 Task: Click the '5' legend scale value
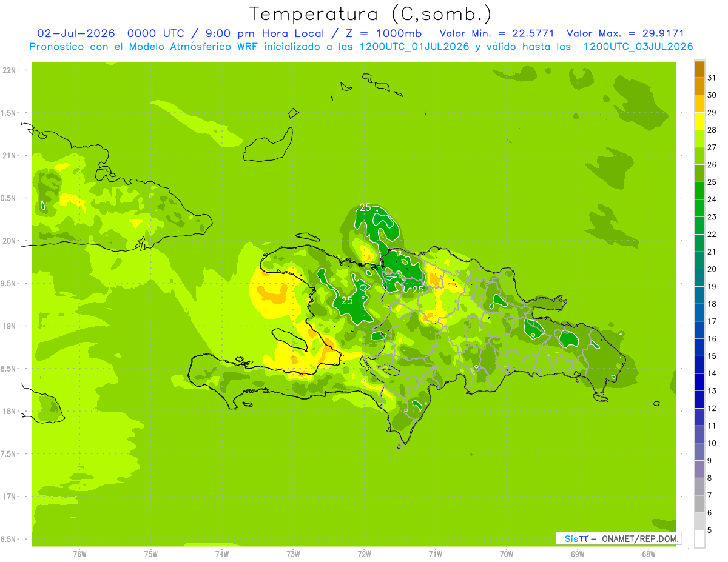click(709, 530)
